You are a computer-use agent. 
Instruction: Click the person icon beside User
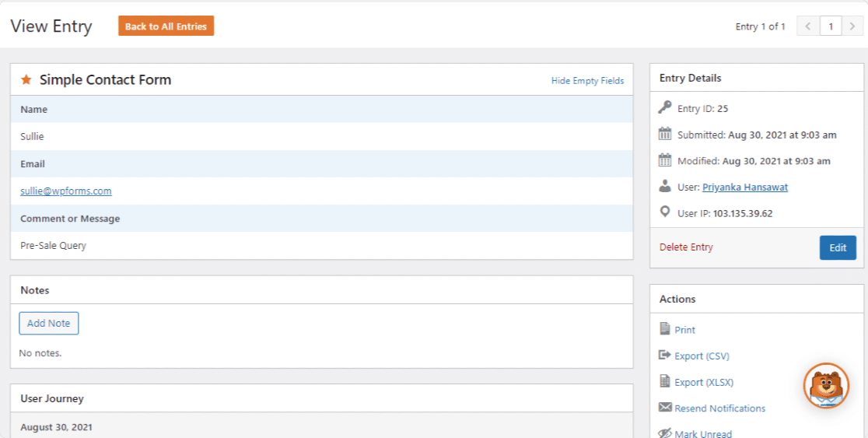point(665,187)
